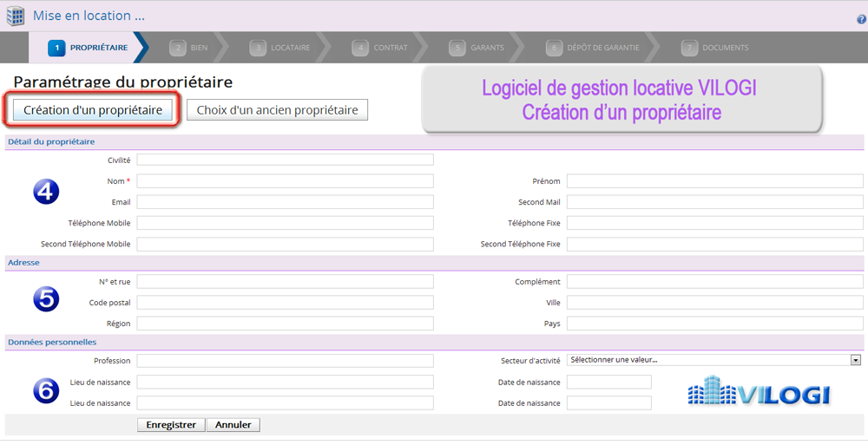Open step 7 DOCUMENTS
Viewport: 868px width, 445px height.
(x=714, y=48)
